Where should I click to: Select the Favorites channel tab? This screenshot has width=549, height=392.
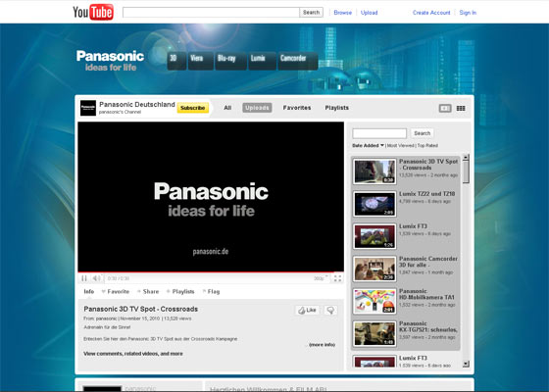(x=297, y=108)
